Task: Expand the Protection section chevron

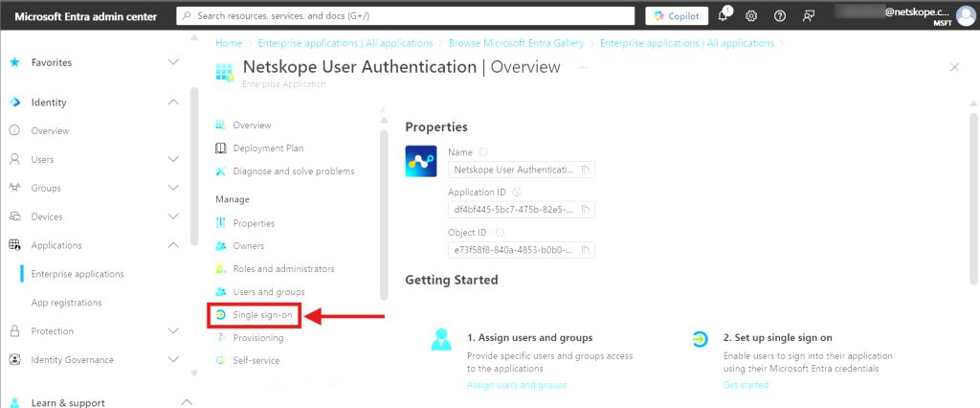Action: pos(174,331)
